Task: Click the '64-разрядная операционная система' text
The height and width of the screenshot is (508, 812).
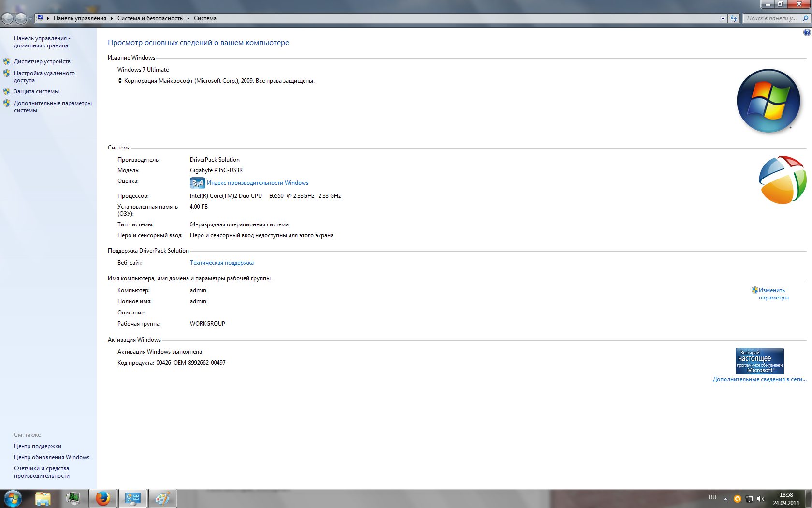Action: click(239, 224)
